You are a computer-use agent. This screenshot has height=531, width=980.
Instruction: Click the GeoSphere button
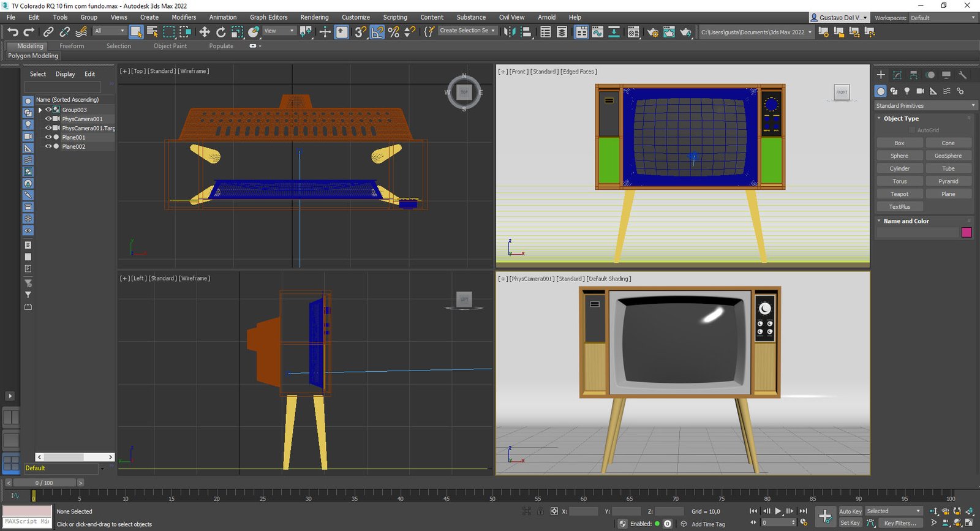coord(948,156)
